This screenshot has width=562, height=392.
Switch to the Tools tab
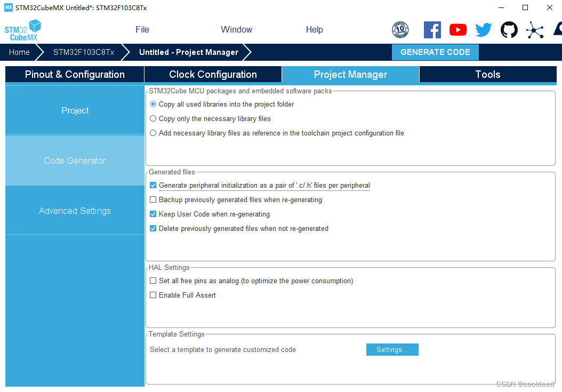[x=488, y=75]
